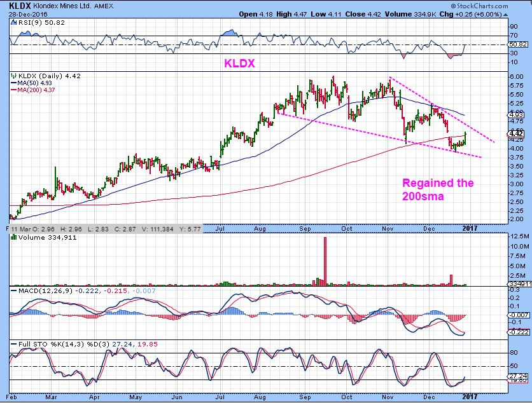Viewport: 532px width, 403px height.
Task: Click the 90 level label on RSI axis
Action: click(x=514, y=27)
